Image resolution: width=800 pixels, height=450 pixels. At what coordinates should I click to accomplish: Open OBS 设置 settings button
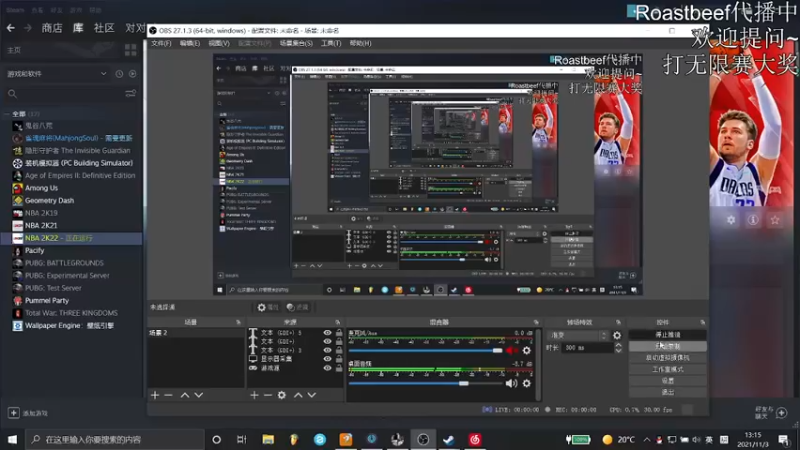click(667, 381)
